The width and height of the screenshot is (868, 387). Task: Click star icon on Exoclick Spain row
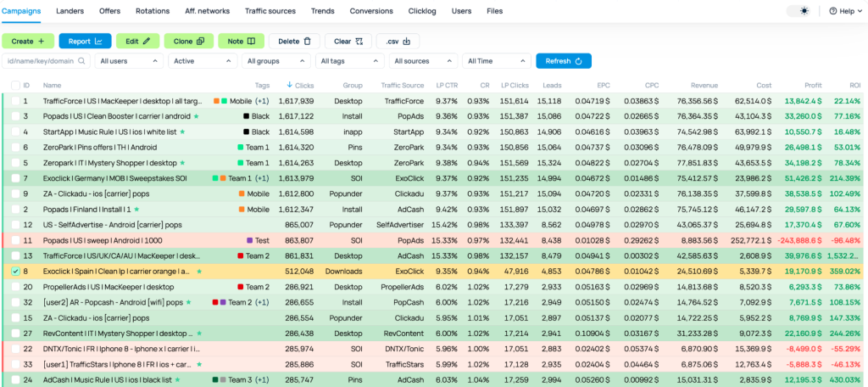(199, 271)
